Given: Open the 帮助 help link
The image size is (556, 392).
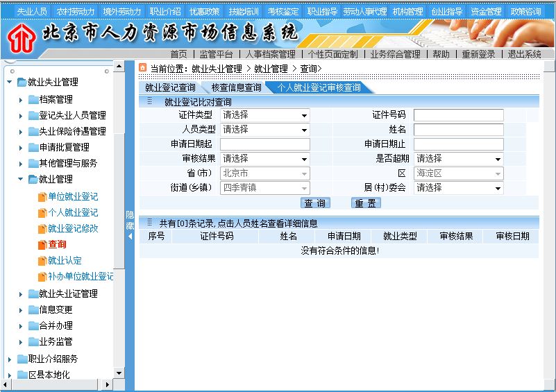Looking at the screenshot, I should click(441, 54).
